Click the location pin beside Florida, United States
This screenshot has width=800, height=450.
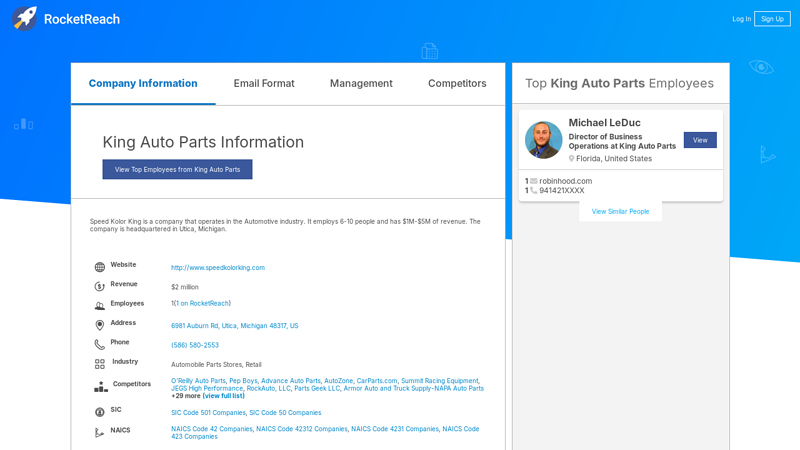point(571,159)
